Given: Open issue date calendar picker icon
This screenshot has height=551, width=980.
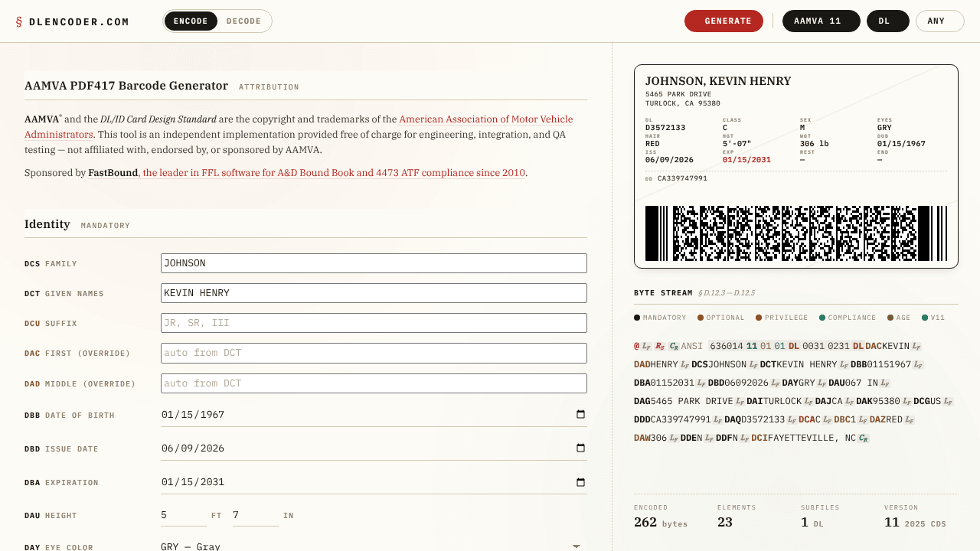Looking at the screenshot, I should pyautogui.click(x=580, y=448).
